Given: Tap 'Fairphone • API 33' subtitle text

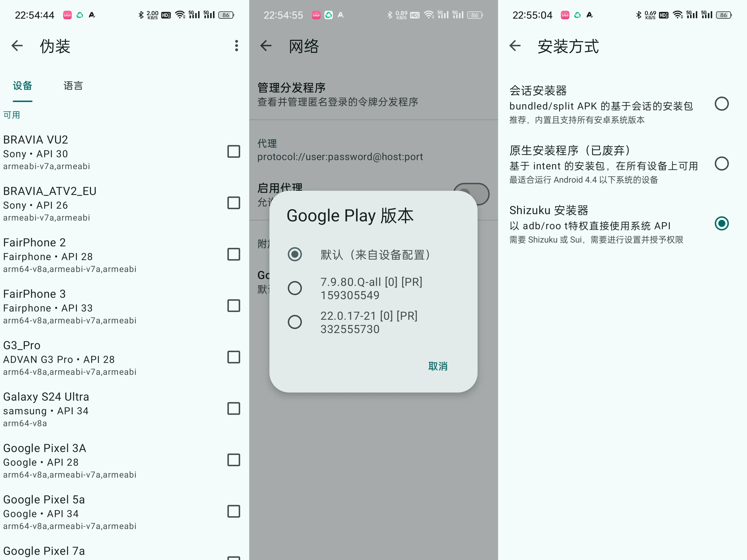Looking at the screenshot, I should (x=48, y=308).
